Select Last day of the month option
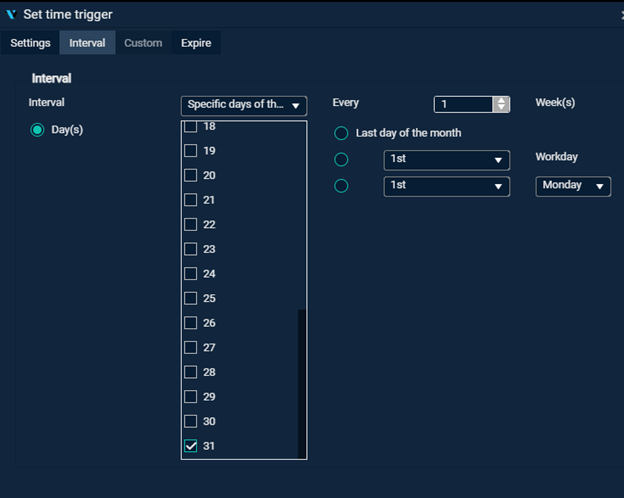 (x=342, y=133)
